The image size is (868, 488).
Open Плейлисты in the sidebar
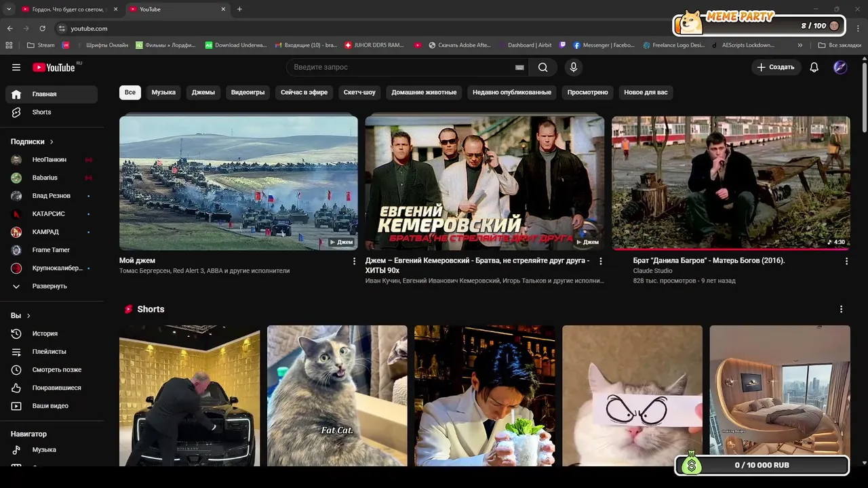52,352
